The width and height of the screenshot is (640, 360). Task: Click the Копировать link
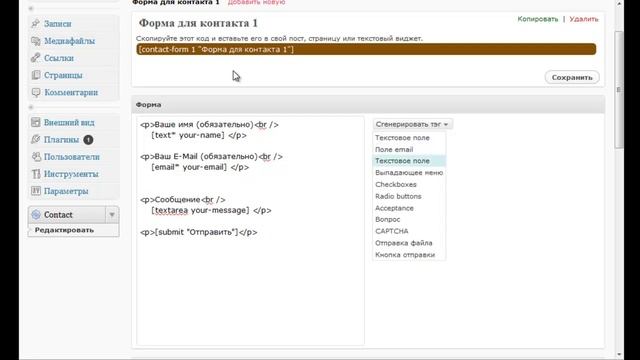click(538, 19)
